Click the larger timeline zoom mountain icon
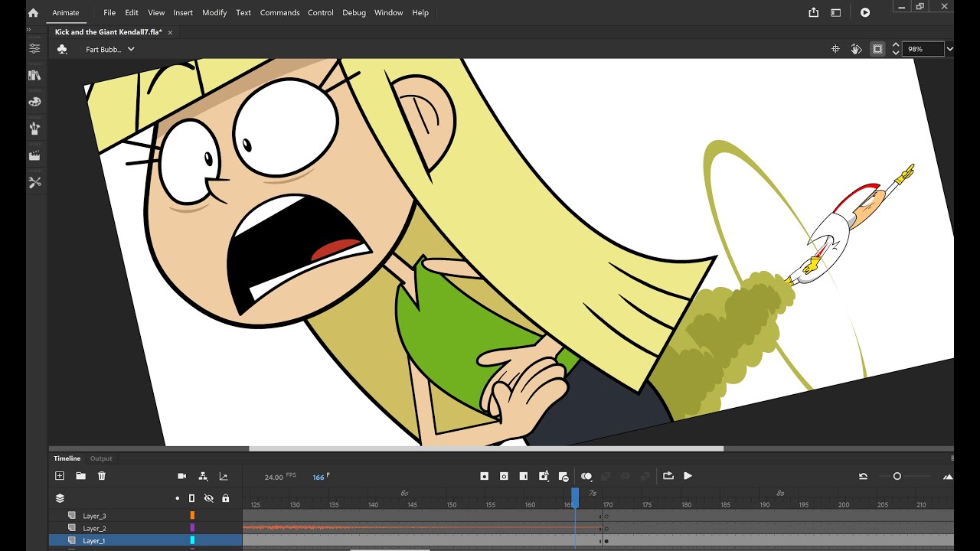 point(948,477)
